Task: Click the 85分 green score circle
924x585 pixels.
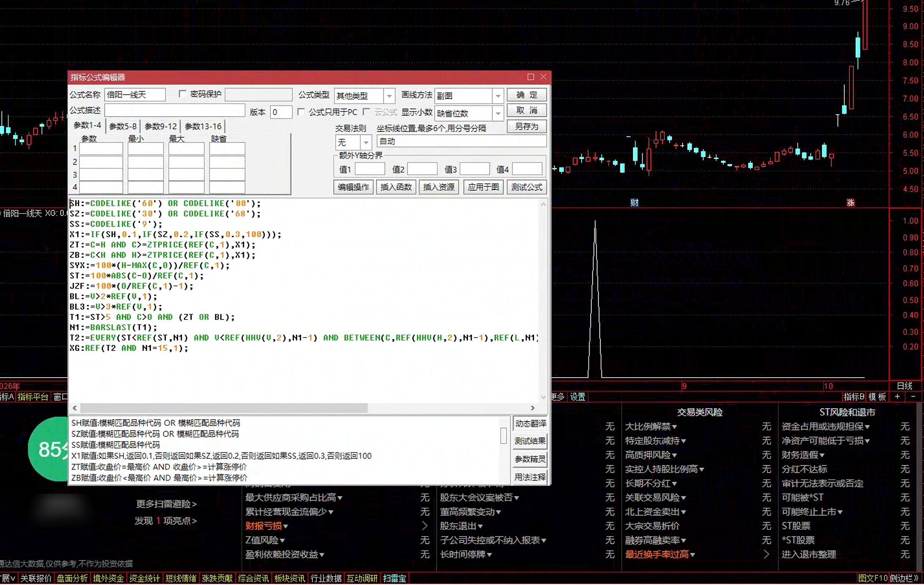Action: [49, 449]
